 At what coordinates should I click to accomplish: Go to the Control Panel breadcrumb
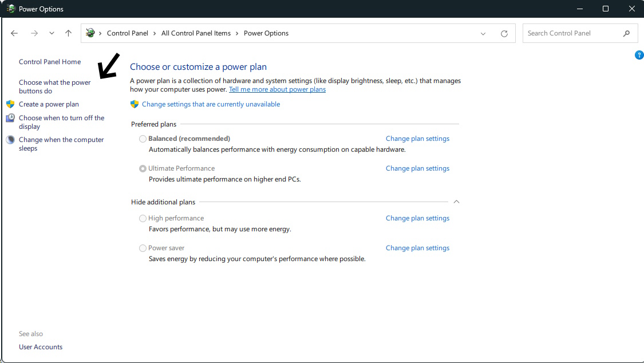pos(127,33)
